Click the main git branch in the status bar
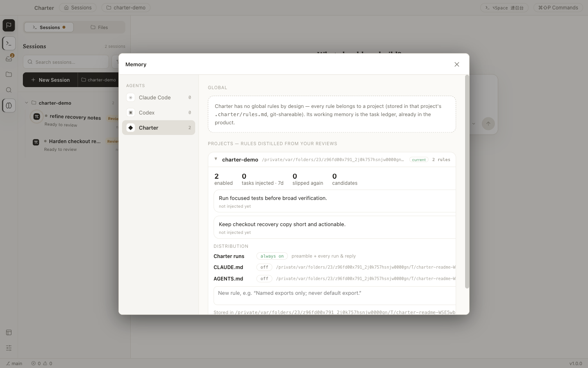588x368 pixels. pos(14,364)
